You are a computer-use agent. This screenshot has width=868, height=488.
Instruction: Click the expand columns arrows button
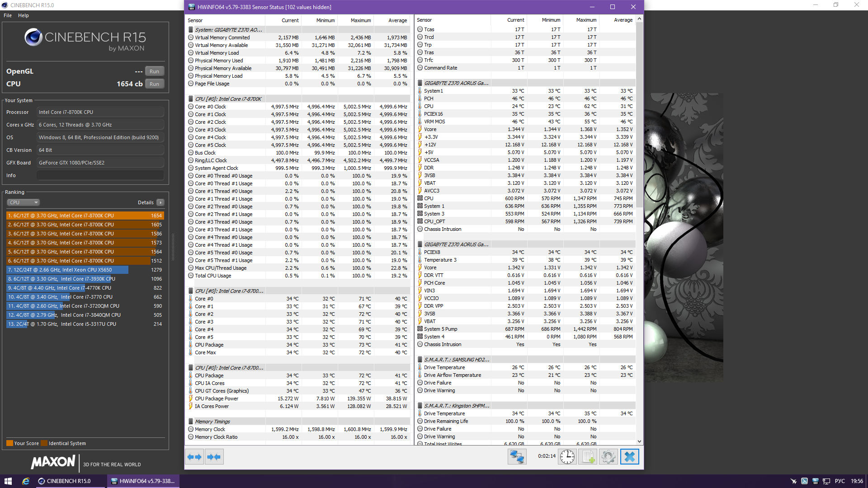tap(194, 457)
